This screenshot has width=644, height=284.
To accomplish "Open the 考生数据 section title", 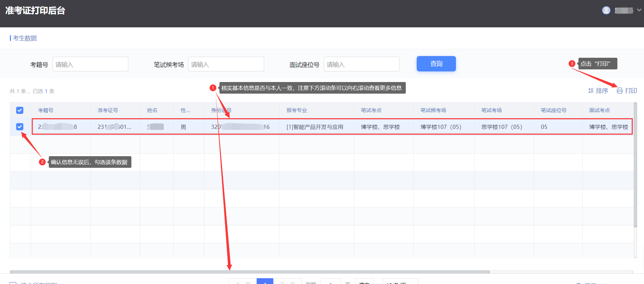I will (25, 38).
